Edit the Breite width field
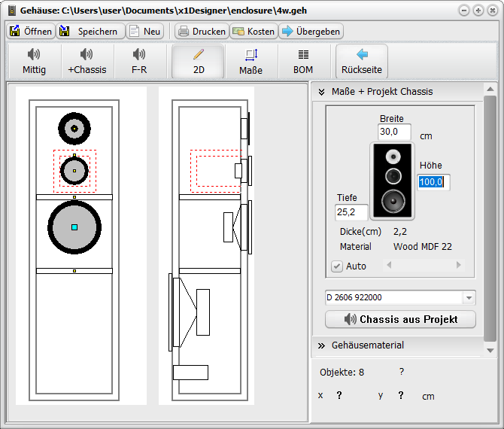This screenshot has height=429, width=504. [x=394, y=132]
